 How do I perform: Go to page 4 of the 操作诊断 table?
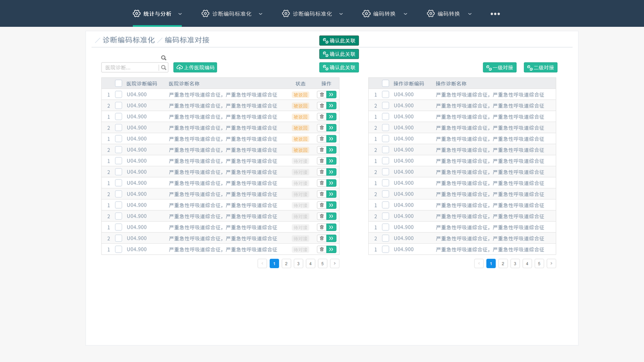[527, 263]
